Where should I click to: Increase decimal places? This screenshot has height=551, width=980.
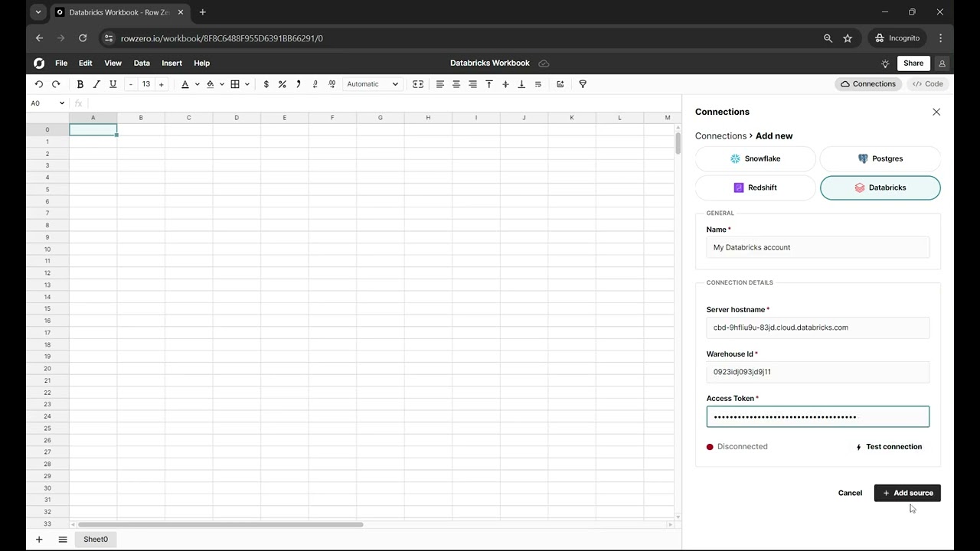(332, 84)
